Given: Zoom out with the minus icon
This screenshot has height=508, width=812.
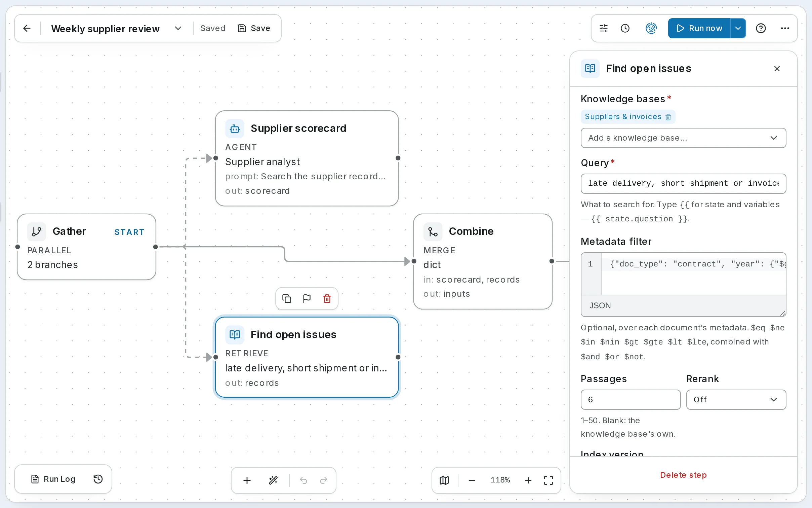Looking at the screenshot, I should pos(472,480).
